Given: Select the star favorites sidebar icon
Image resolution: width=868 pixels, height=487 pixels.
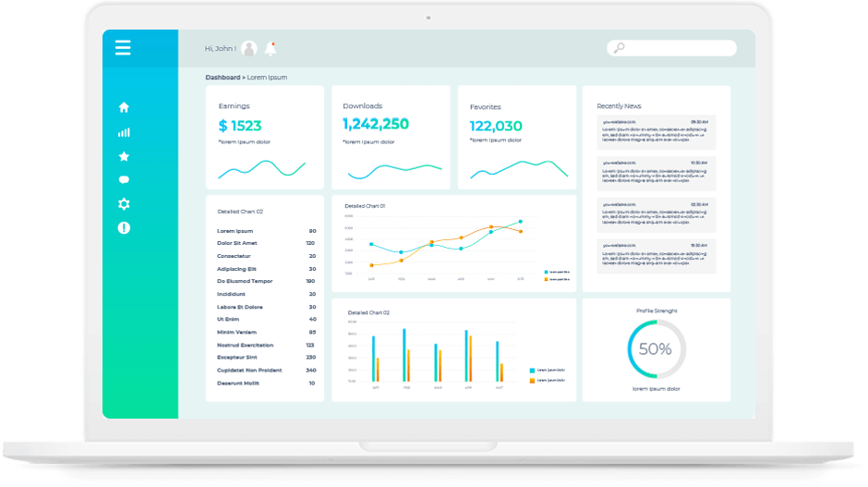Looking at the screenshot, I should 124,157.
